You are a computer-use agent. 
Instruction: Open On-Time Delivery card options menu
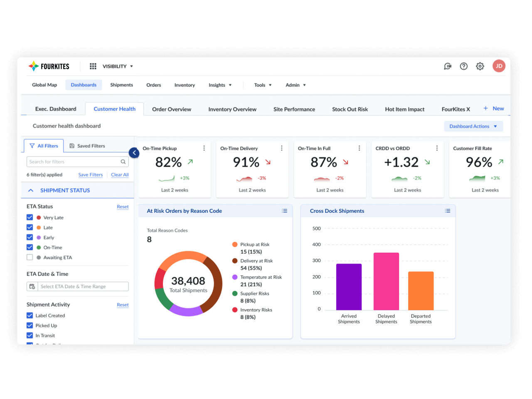click(x=281, y=148)
